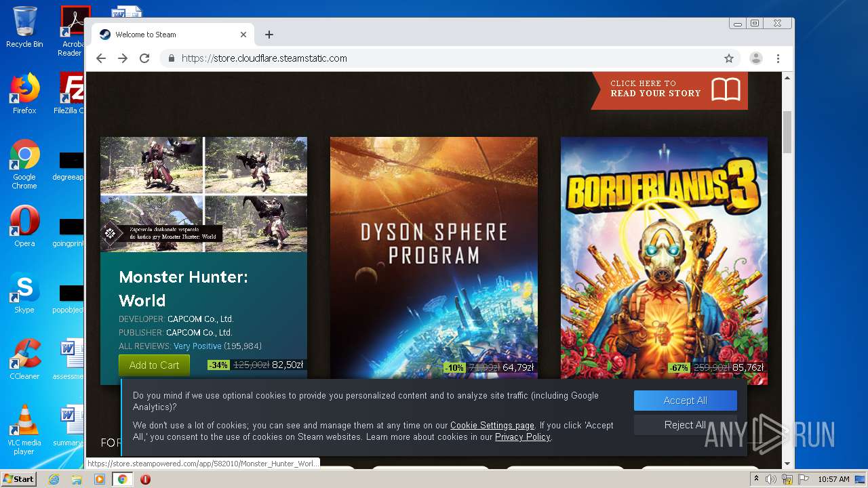Open the Dyson Sphere Program card
Viewport: 868px width, 488px height.
click(434, 261)
